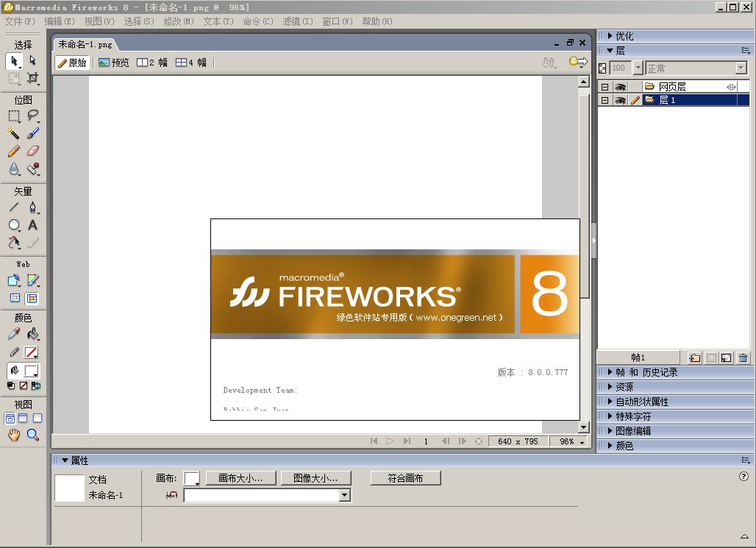756x548 pixels.
Task: Select the Text tool
Action: [x=33, y=225]
